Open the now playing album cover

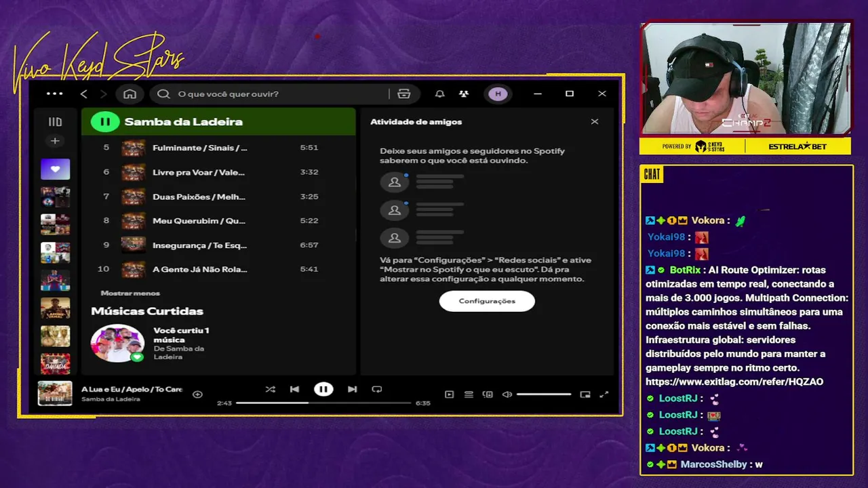[x=55, y=394]
